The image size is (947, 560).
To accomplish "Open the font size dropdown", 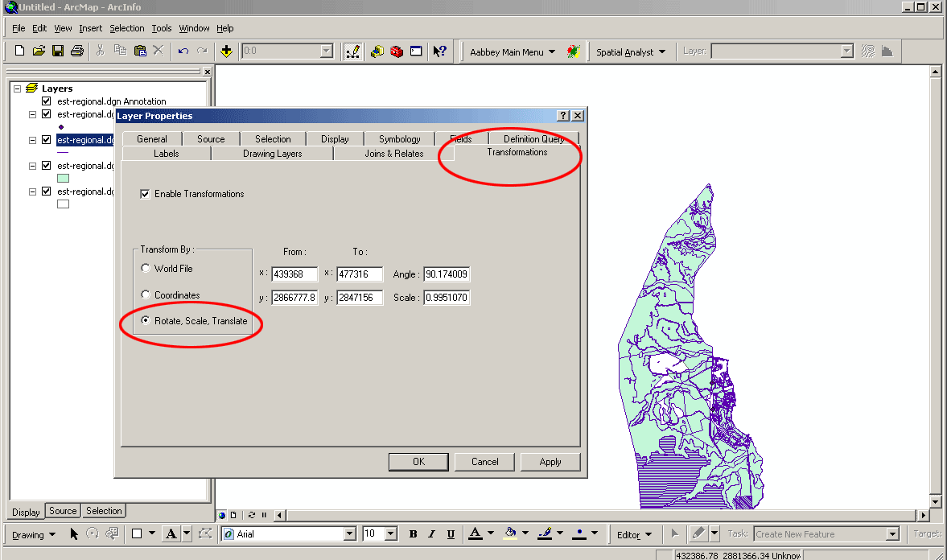I will pos(389,533).
